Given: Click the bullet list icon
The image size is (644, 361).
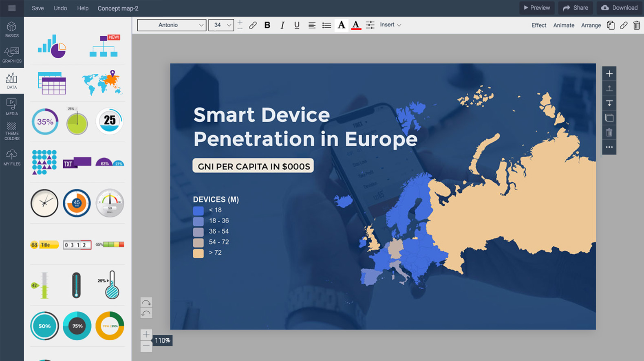Looking at the screenshot, I should [326, 25].
